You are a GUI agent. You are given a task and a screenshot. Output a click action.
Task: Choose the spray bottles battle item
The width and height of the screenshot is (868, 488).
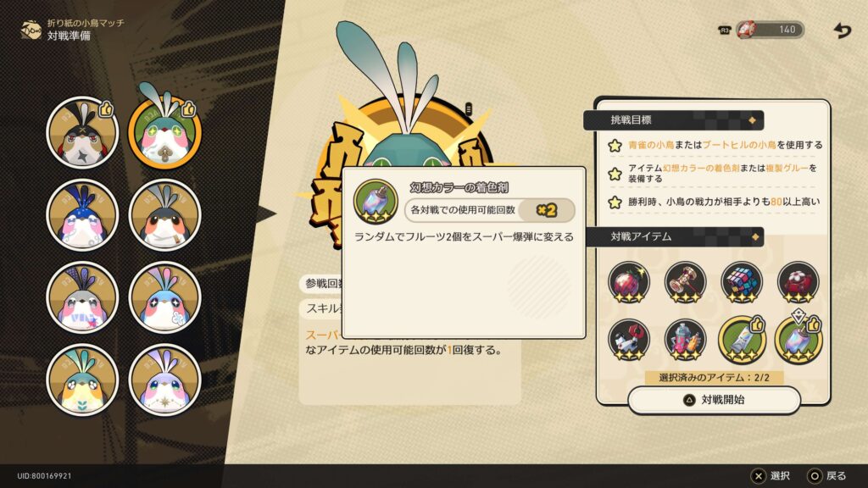[x=685, y=340]
